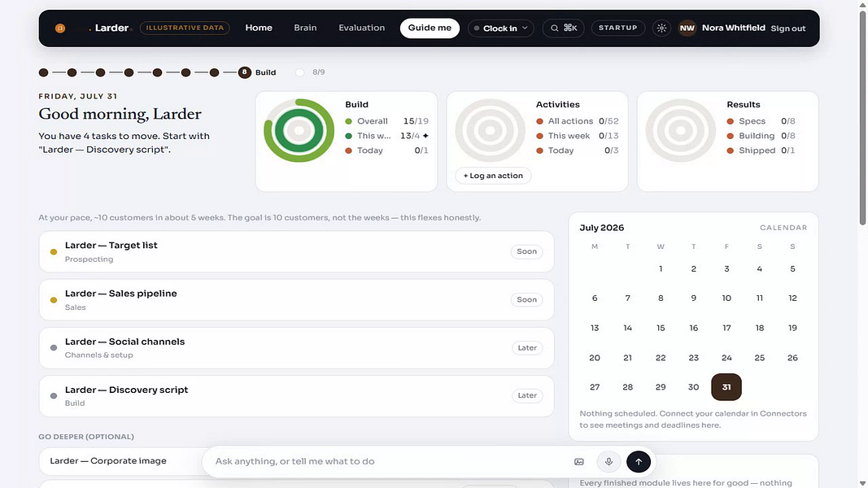Click gray status dot of Social channels
The width and height of the screenshot is (868, 488).
pos(54,348)
